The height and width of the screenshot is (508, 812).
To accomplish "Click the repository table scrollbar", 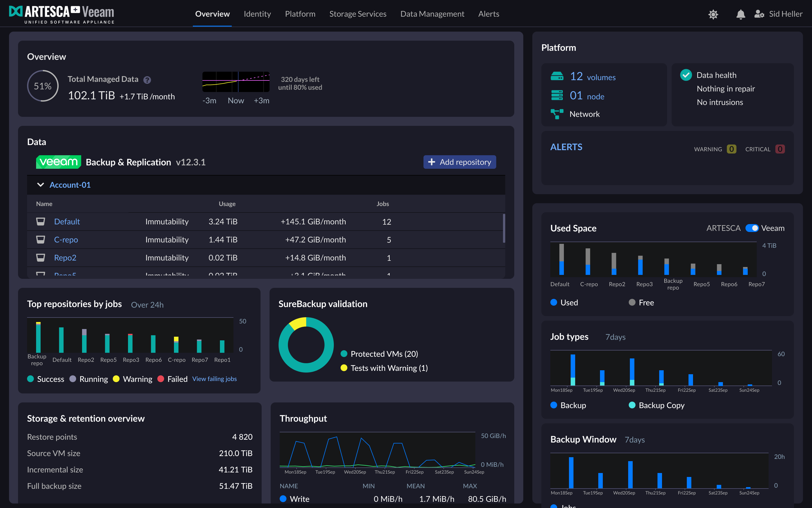I will pos(504,228).
